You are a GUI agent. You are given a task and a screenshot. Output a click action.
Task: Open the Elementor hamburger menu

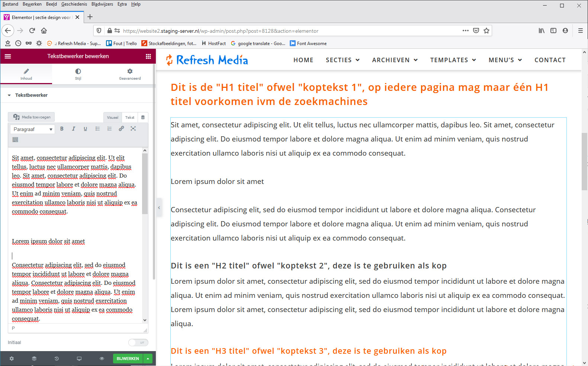click(x=8, y=56)
